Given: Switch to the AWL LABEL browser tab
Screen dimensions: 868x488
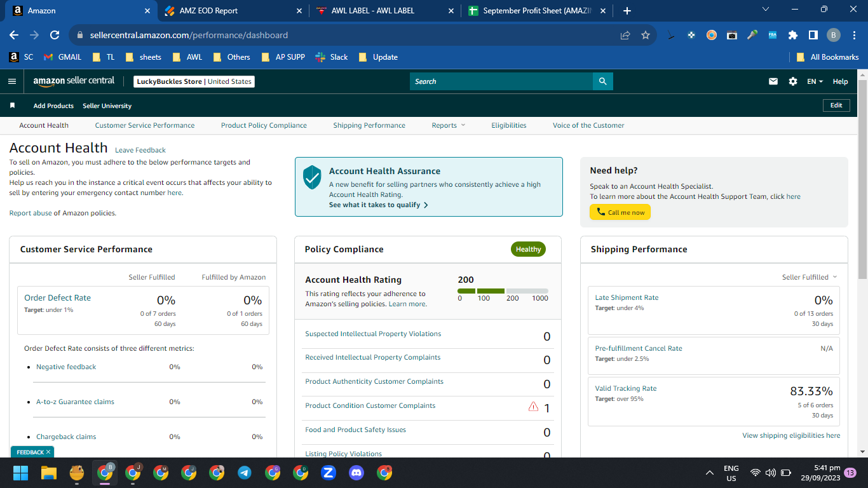Looking at the screenshot, I should pos(385,11).
